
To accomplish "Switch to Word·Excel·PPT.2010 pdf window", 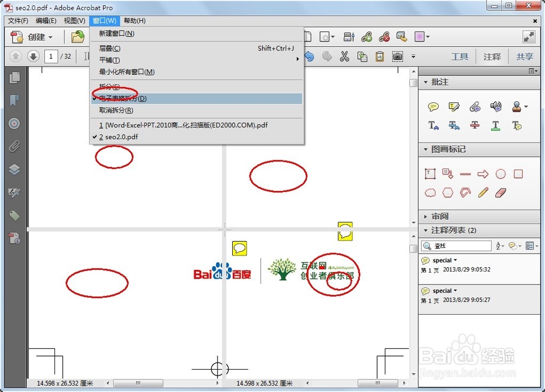I will (x=196, y=125).
